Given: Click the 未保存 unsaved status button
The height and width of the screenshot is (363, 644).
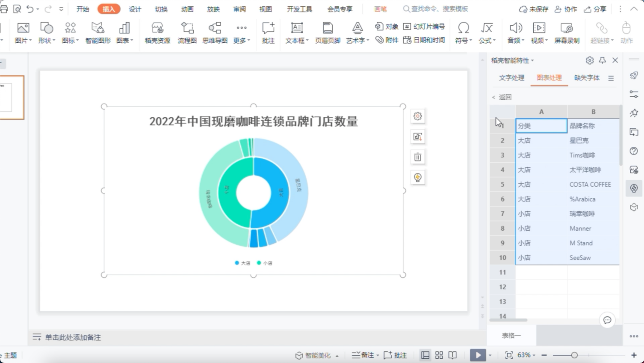Looking at the screenshot, I should pos(533,9).
